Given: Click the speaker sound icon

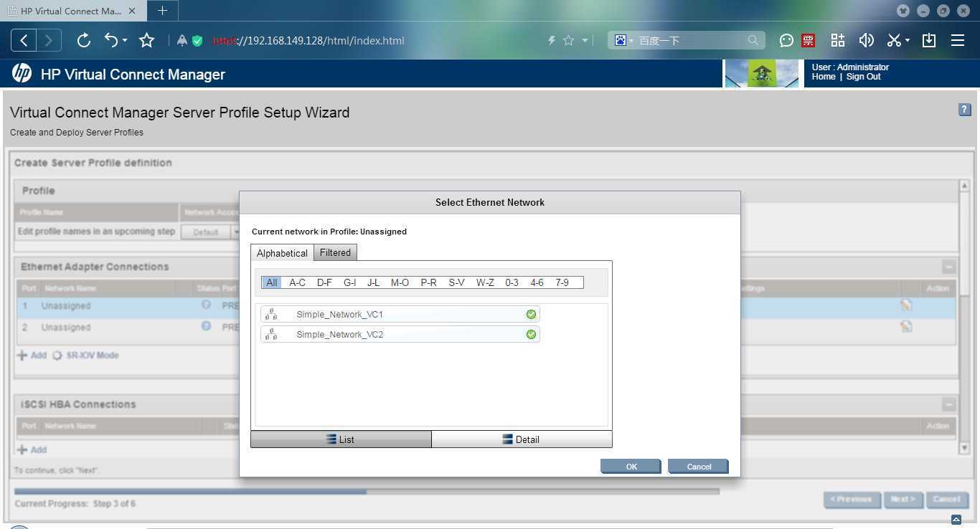Looking at the screenshot, I should tap(866, 41).
